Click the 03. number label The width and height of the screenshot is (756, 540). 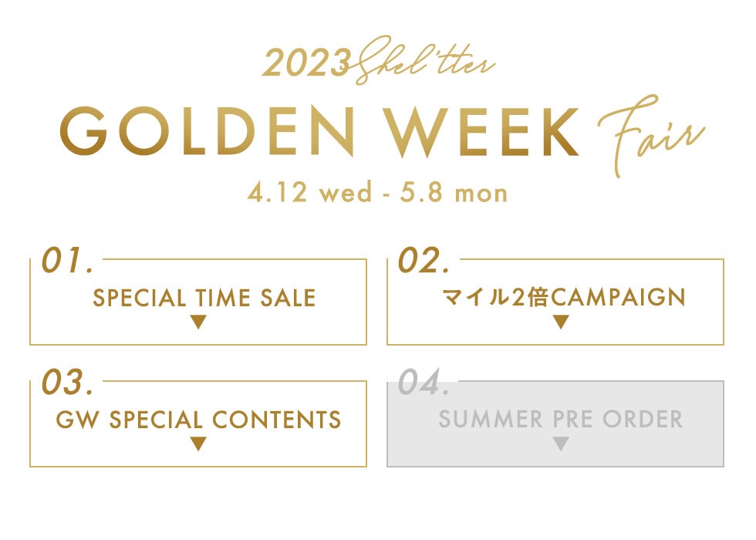pos(68,383)
